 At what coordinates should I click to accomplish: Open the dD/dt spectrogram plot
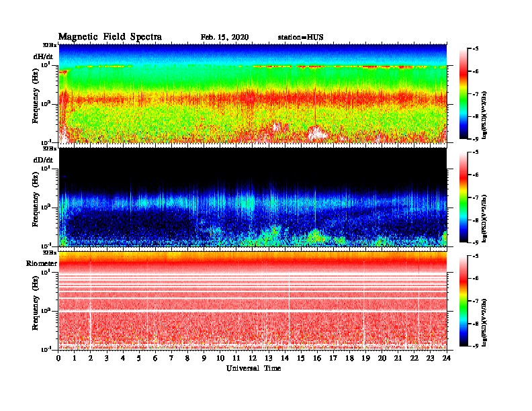point(253,197)
